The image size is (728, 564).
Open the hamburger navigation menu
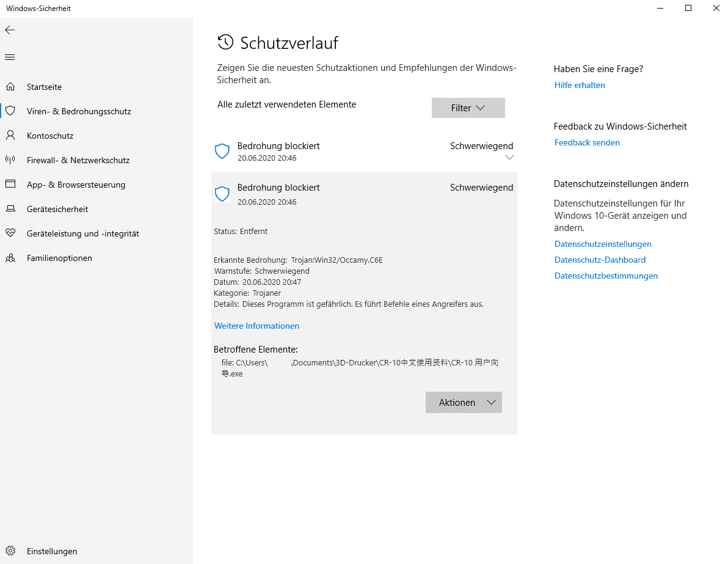(10, 57)
